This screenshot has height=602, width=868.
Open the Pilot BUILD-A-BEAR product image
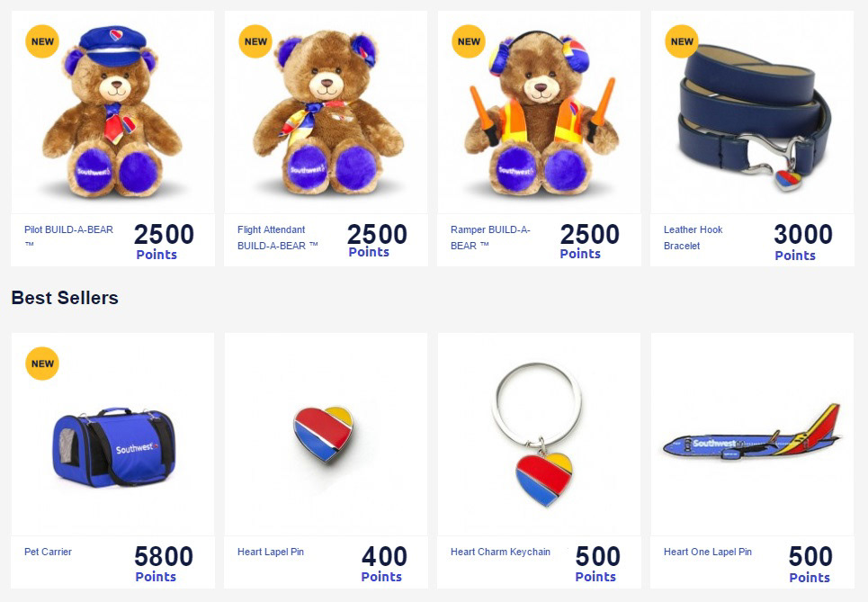(x=113, y=112)
